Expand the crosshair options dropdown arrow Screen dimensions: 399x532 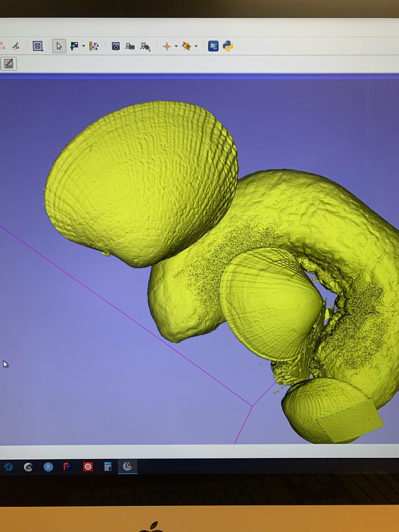[176, 46]
